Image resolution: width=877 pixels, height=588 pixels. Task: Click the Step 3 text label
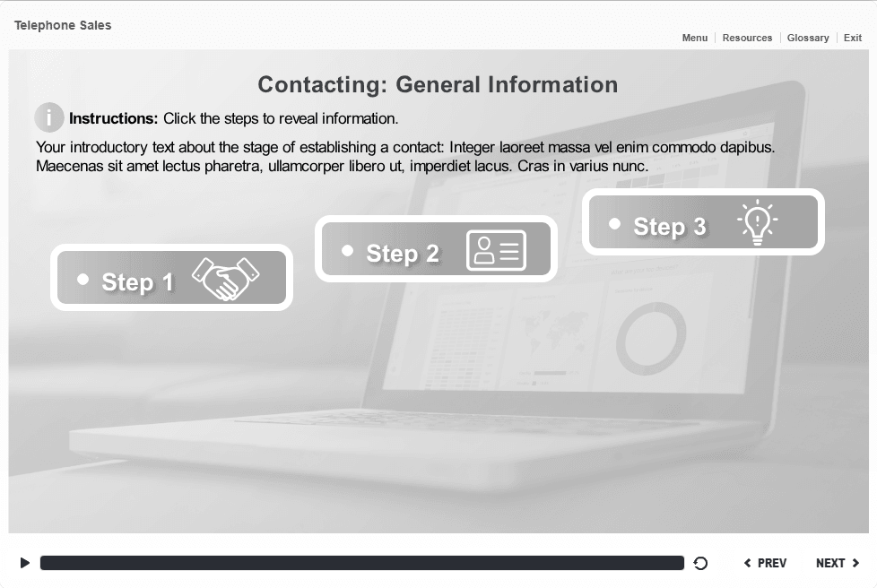[x=670, y=227]
